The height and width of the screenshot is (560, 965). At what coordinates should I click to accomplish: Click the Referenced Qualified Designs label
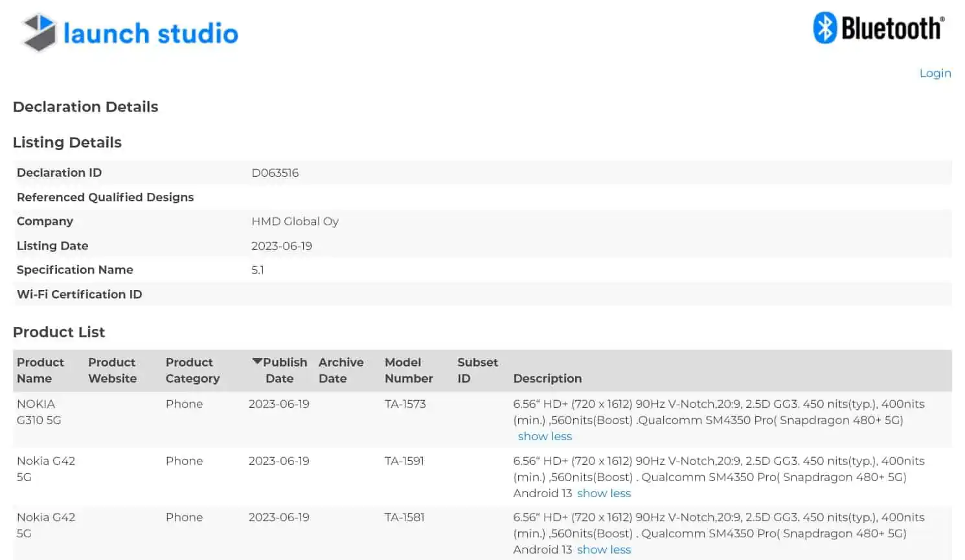pos(105,197)
